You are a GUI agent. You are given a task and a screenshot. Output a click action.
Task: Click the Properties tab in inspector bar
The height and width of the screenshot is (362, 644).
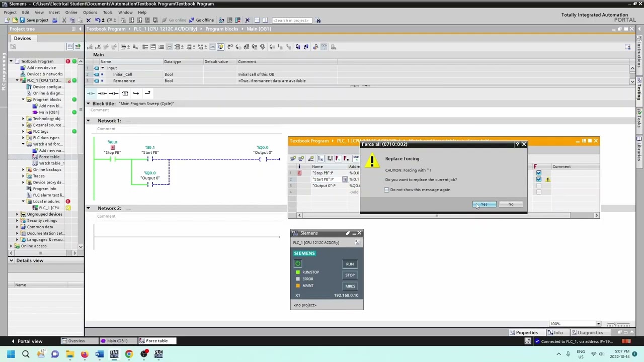coord(526,333)
